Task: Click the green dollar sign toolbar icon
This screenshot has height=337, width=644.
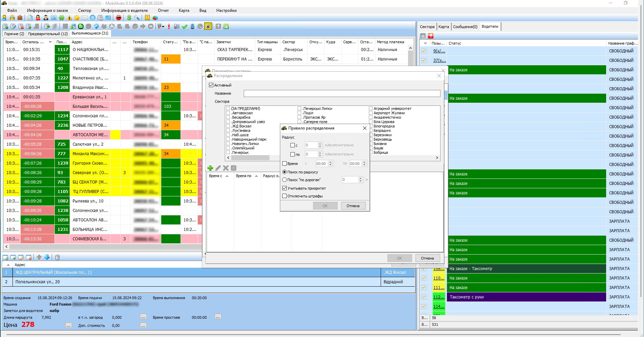Action: [x=129, y=18]
